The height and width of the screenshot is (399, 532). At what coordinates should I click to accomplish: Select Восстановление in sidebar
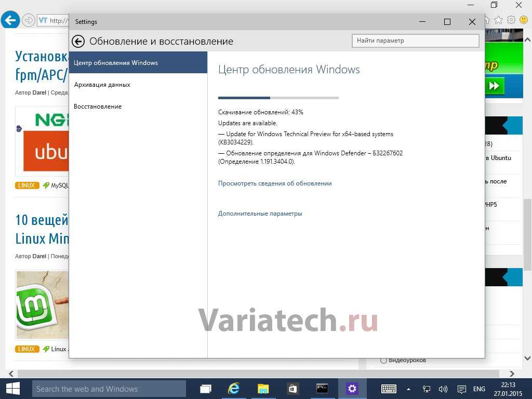(x=98, y=107)
